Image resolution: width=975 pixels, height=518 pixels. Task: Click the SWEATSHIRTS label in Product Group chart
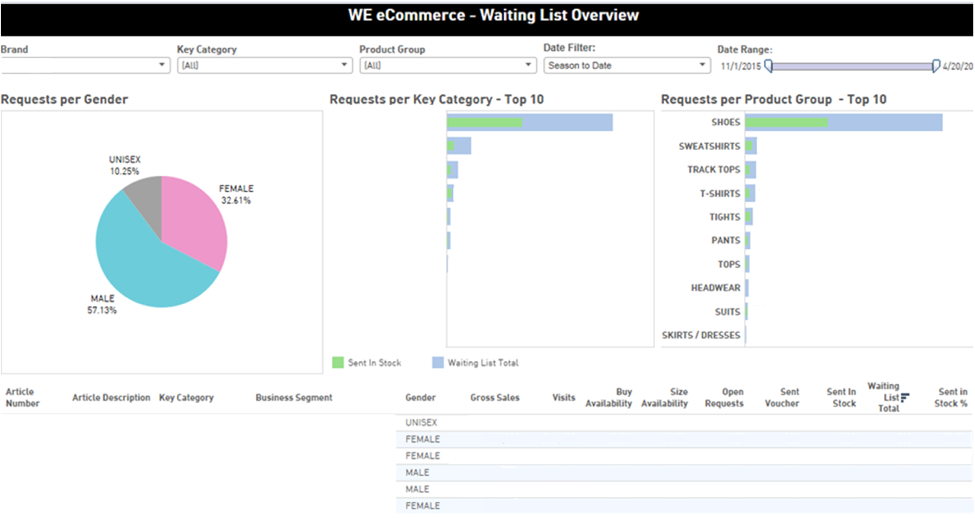709,146
